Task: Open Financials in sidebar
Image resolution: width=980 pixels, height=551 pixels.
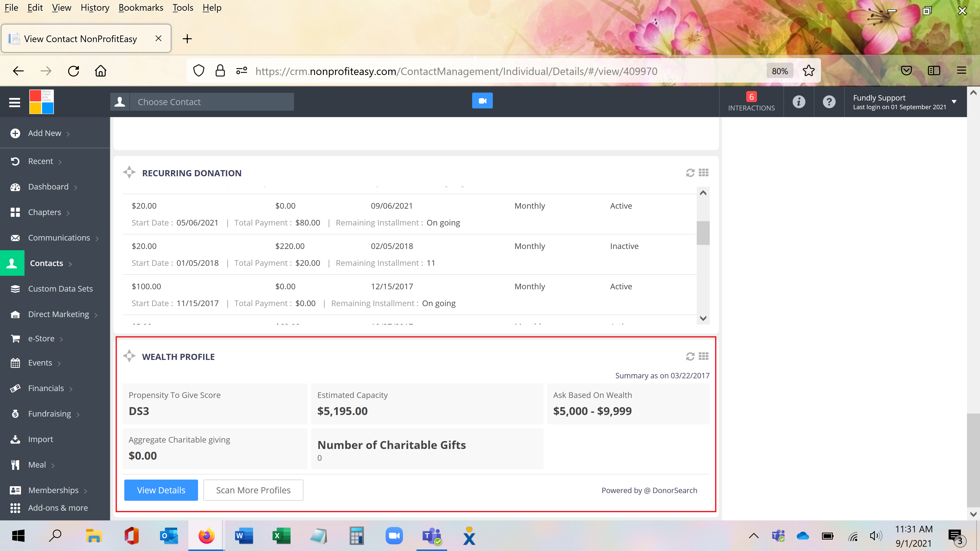Action: pos(46,388)
